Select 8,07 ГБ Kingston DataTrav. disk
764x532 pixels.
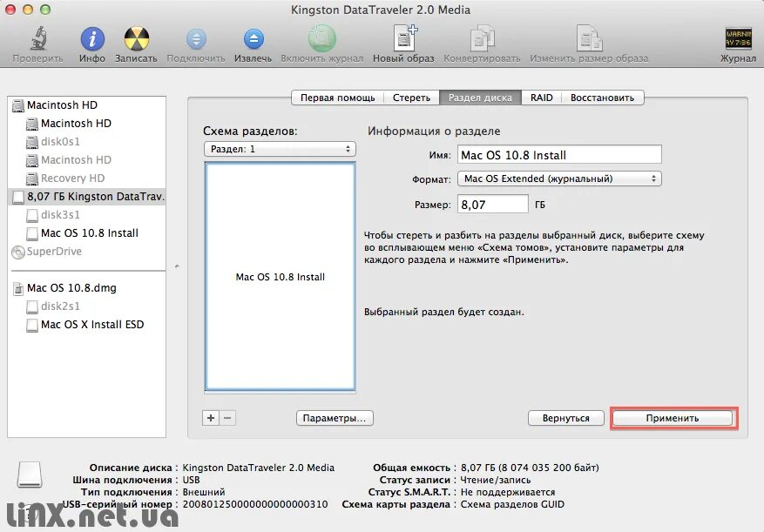[87, 196]
